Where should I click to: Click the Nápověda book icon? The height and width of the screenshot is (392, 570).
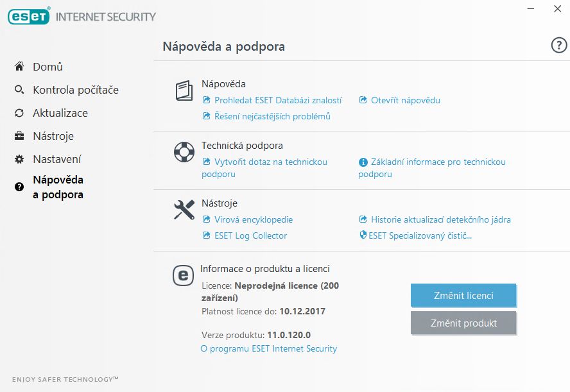184,90
